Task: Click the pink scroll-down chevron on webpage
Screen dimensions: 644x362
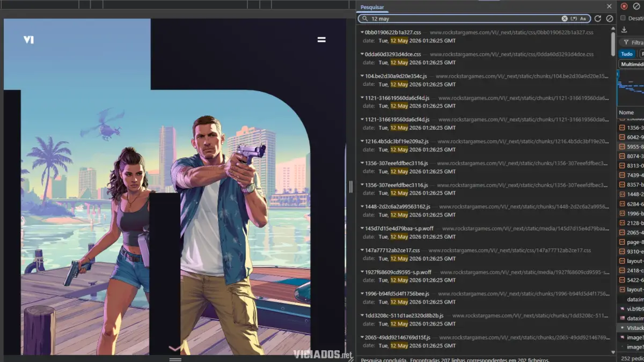Action: (175, 349)
